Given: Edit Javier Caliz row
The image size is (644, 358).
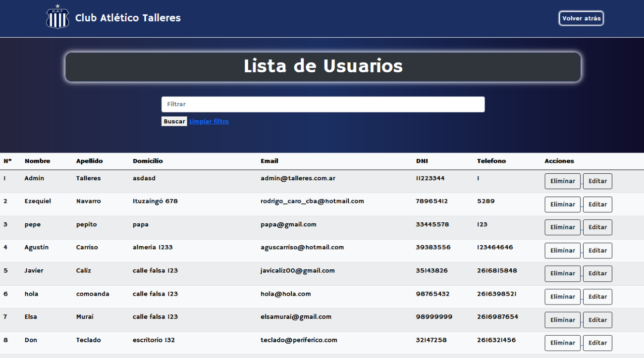Looking at the screenshot, I should 597,273.
